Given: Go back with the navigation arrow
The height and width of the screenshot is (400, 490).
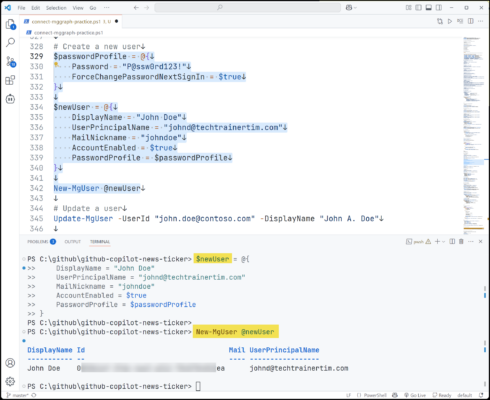Looking at the screenshot, I should tap(136, 7).
